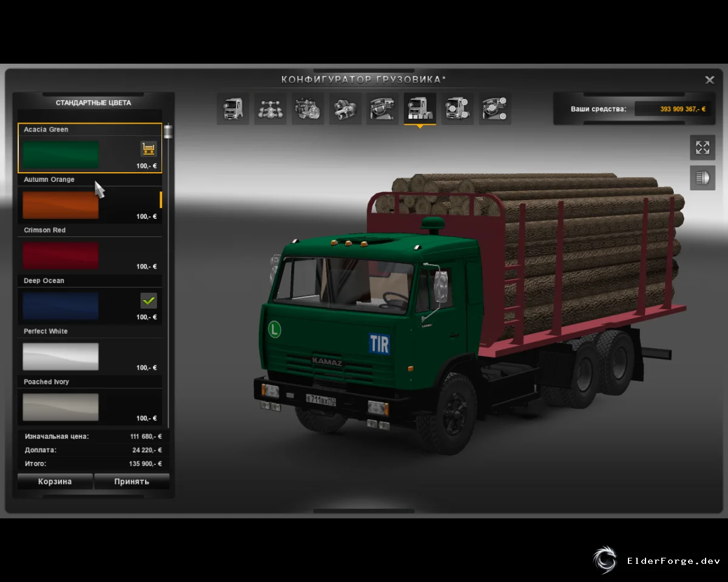Select the Deep Ocean blue swatch
This screenshot has height=582, width=728.
(x=61, y=306)
